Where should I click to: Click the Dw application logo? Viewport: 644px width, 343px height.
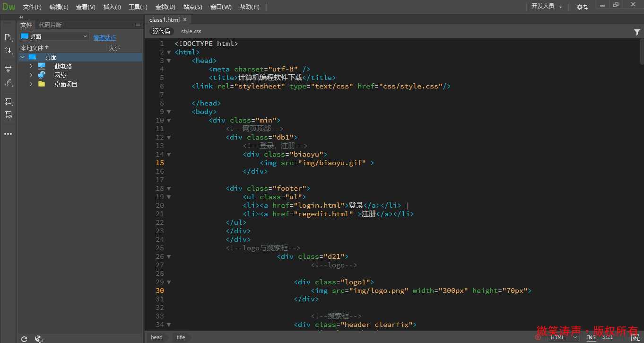[x=9, y=7]
